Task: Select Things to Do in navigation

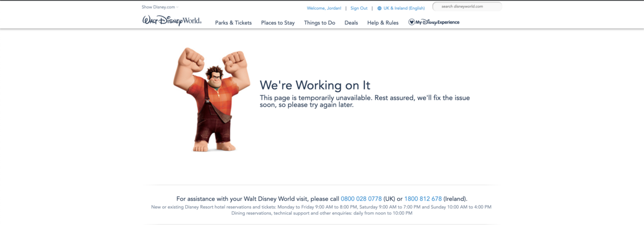Action: [x=319, y=22]
